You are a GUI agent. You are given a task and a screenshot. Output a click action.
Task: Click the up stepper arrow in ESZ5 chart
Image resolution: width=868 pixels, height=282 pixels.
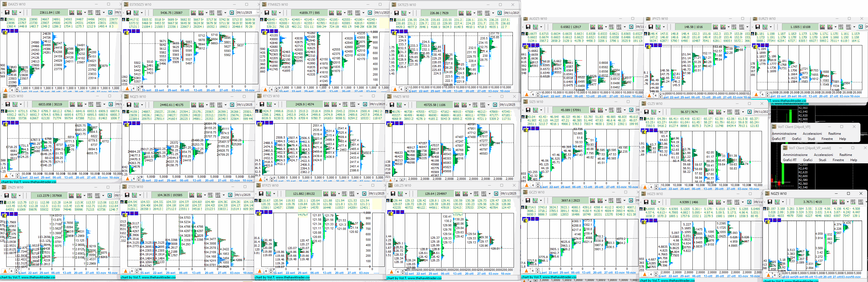click(17, 174)
